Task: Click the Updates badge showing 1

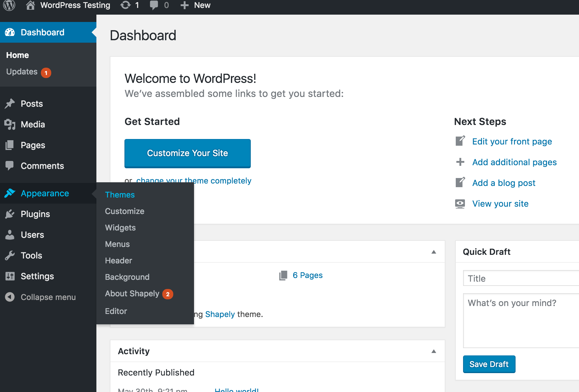Action: pos(46,73)
